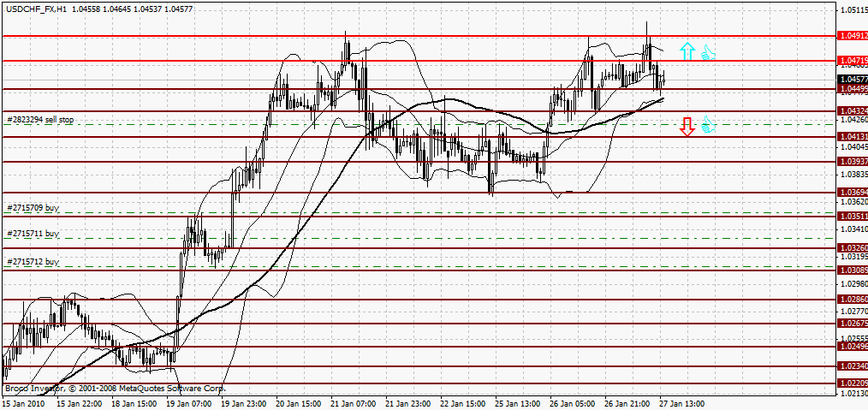Click the 1.03260 price level tag
868x410 pixels.
coord(853,248)
